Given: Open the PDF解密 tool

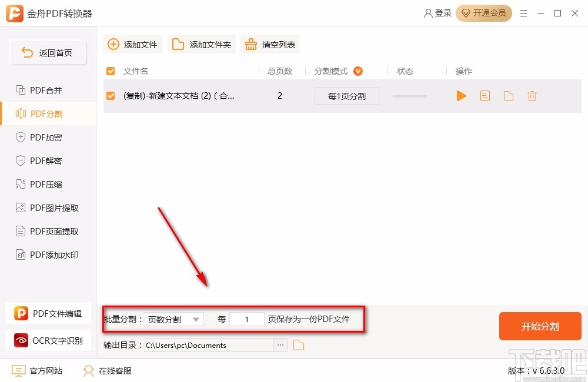Looking at the screenshot, I should click(44, 160).
